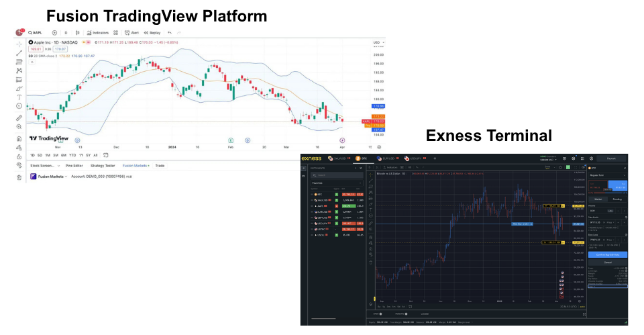The height and width of the screenshot is (335, 644).
Task: Add a new instrument tab in Exness
Action: [435, 158]
